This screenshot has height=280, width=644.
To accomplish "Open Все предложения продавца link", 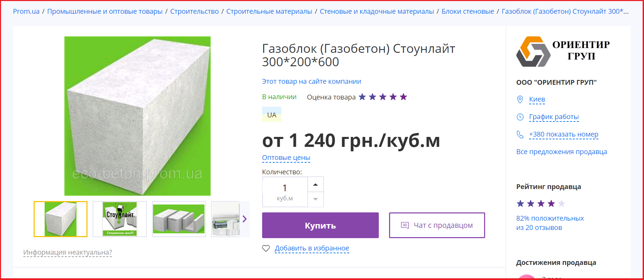I will [x=562, y=152].
